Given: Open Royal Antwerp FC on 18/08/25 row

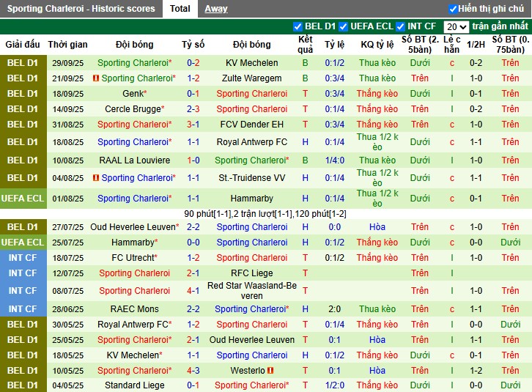Looking at the screenshot, I should 252,142.
